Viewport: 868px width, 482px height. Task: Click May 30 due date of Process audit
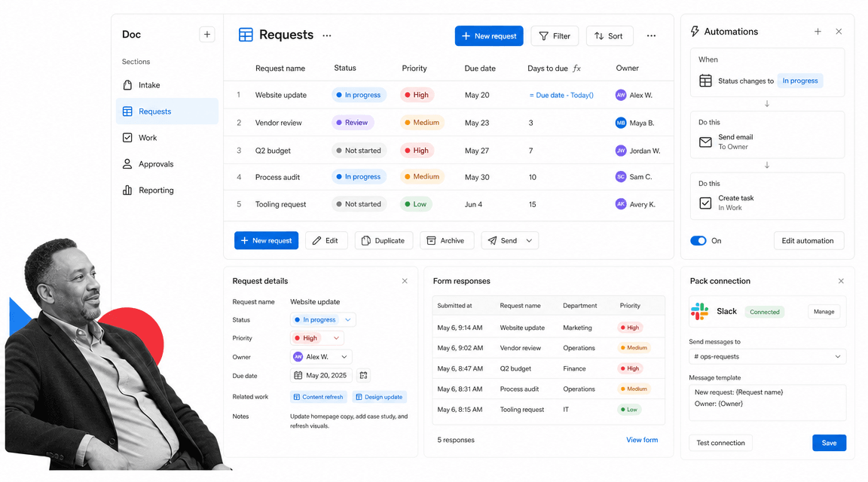coord(477,177)
